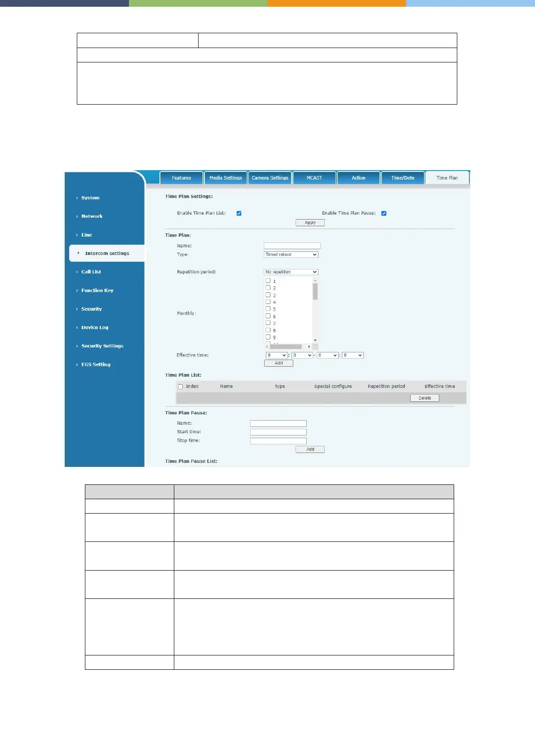Toggle the Index select-all checkbox
Screen dimensions: 535x756
point(181,387)
